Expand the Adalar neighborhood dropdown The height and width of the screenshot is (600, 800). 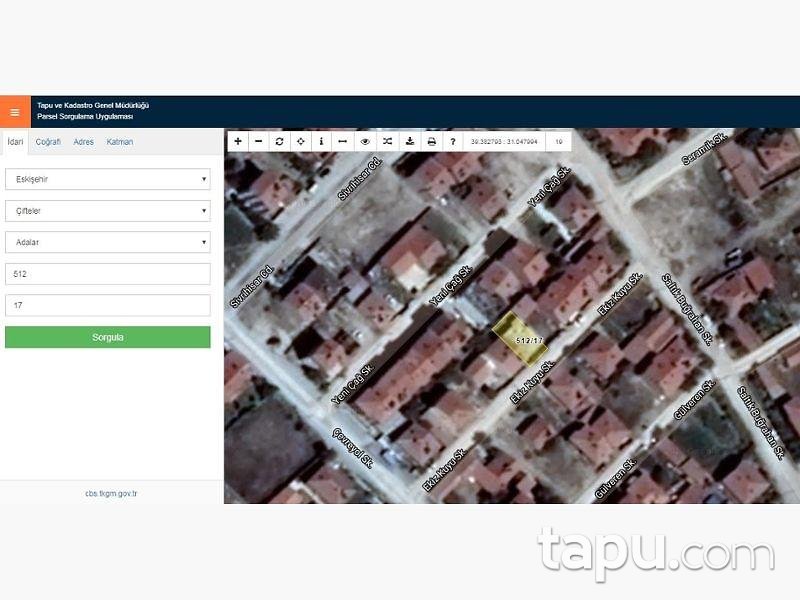click(x=108, y=242)
